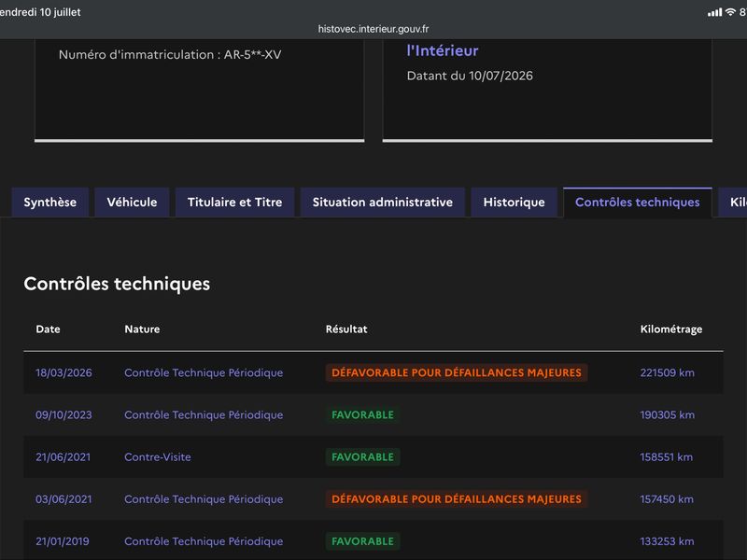Click Contrôle Technique Périodique in the 03/06/2021 row
Image resolution: width=747 pixels, height=560 pixels.
(204, 499)
